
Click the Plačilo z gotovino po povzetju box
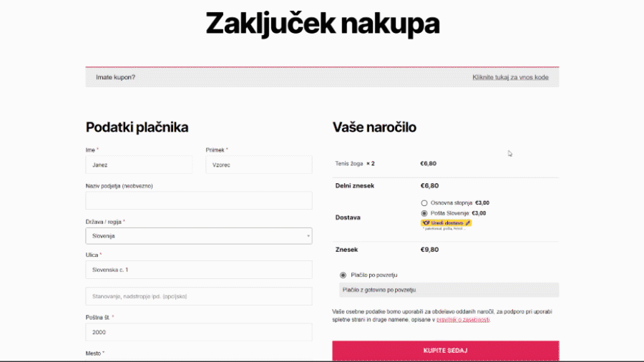[449, 290]
